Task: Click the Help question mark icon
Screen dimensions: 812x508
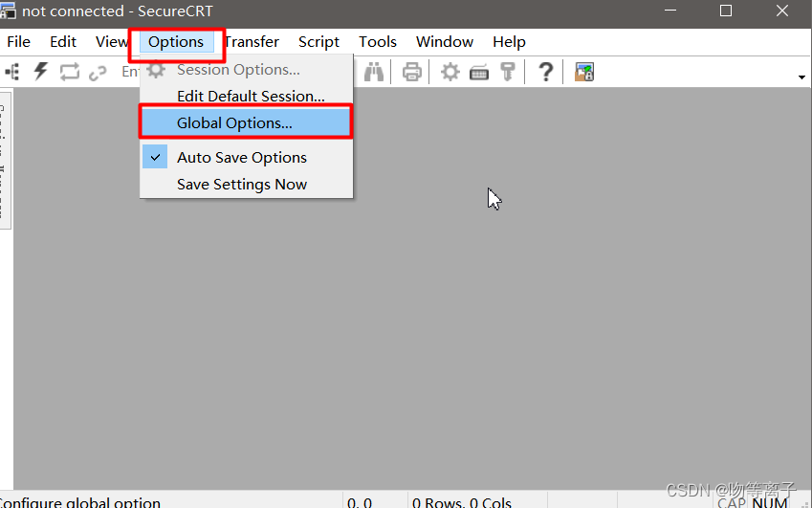Action: coord(545,72)
